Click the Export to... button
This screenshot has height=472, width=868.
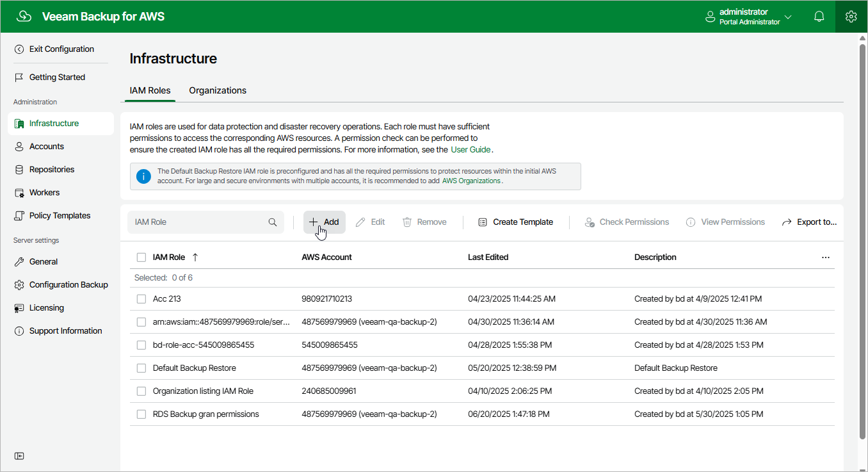pyautogui.click(x=809, y=222)
